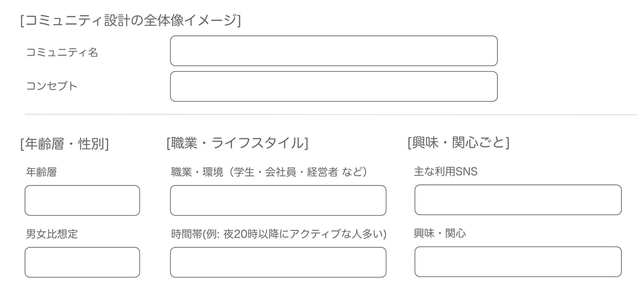Click the 職業・環境（学生・会社員・経営者 など) label
The height and width of the screenshot is (299, 644).
coord(269,172)
